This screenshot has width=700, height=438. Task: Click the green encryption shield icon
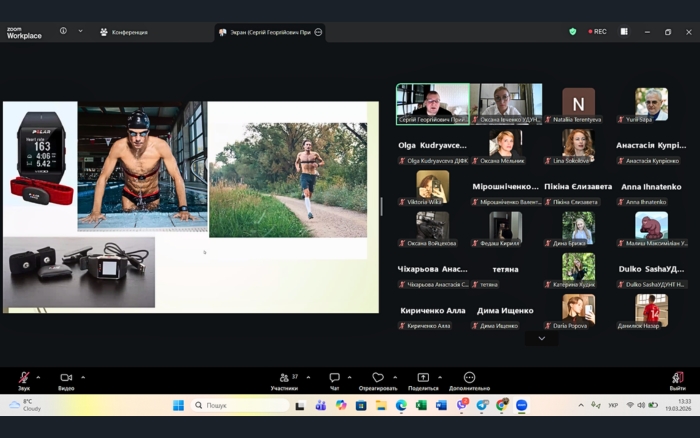(573, 32)
